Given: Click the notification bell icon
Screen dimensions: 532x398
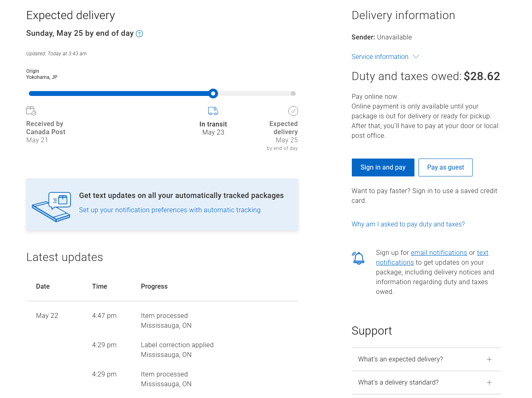Looking at the screenshot, I should [358, 258].
